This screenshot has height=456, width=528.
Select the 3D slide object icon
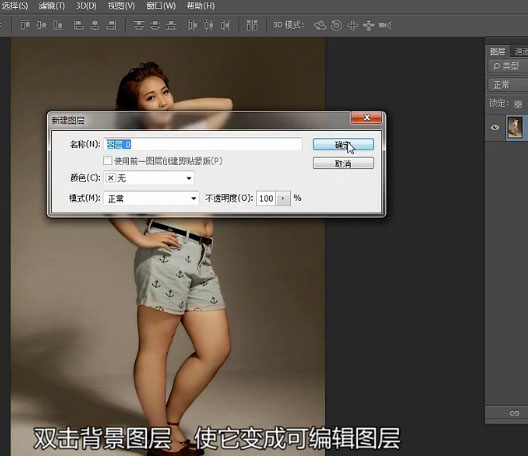pyautogui.click(x=368, y=25)
